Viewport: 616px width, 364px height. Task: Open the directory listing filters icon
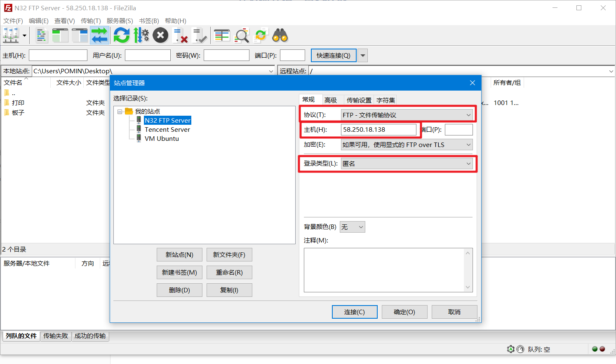(x=222, y=35)
